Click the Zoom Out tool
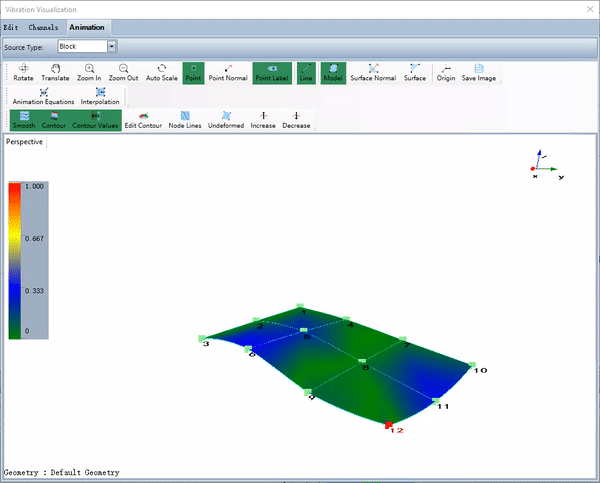The image size is (600, 483). pyautogui.click(x=123, y=73)
